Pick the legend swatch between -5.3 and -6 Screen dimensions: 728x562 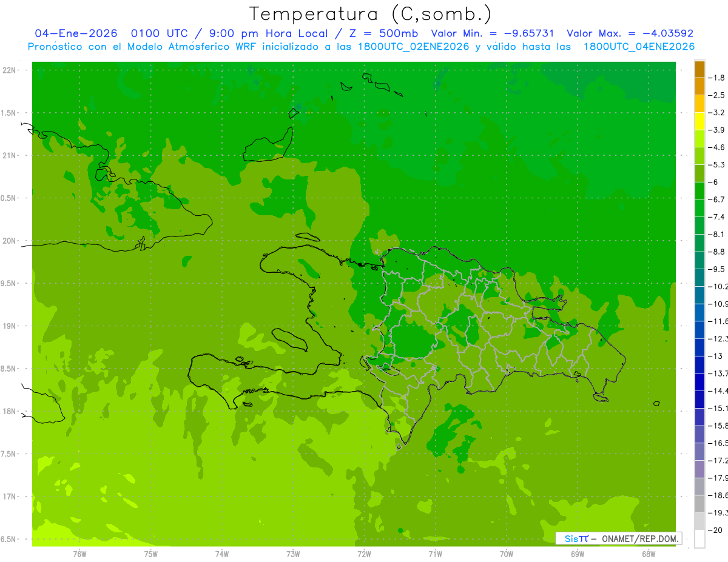pos(699,173)
